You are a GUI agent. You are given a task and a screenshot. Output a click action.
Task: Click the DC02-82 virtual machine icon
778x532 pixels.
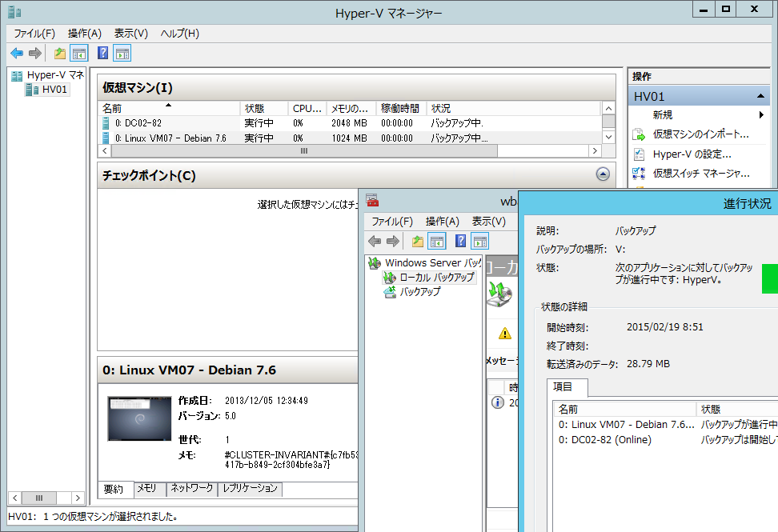click(x=106, y=123)
